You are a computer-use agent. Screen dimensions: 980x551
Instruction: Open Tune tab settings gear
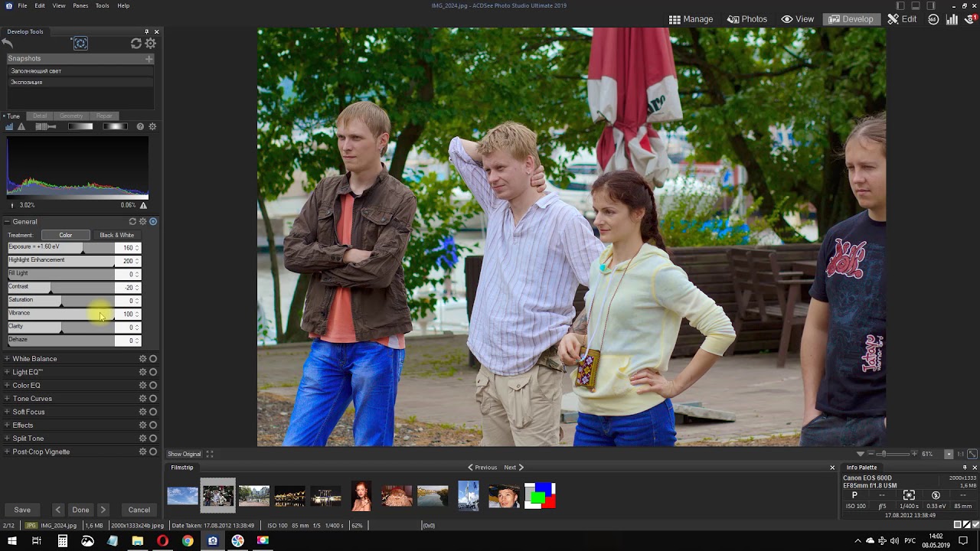pos(152,126)
